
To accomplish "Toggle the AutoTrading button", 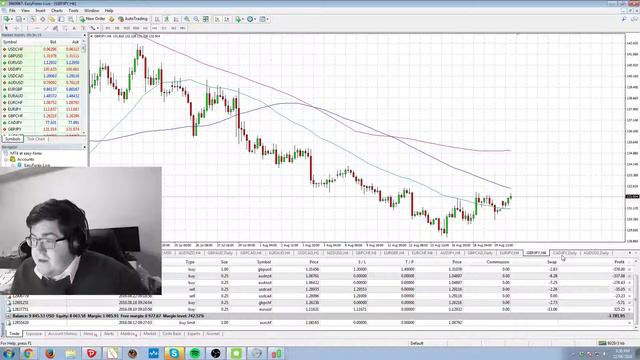I will coord(133,19).
